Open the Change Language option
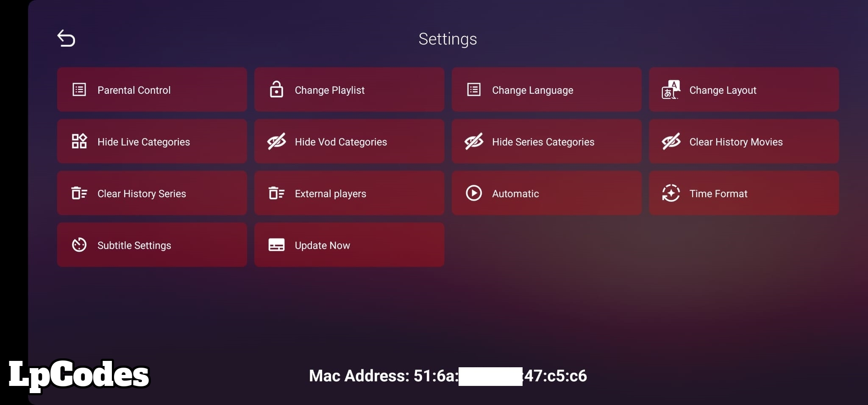 (547, 89)
